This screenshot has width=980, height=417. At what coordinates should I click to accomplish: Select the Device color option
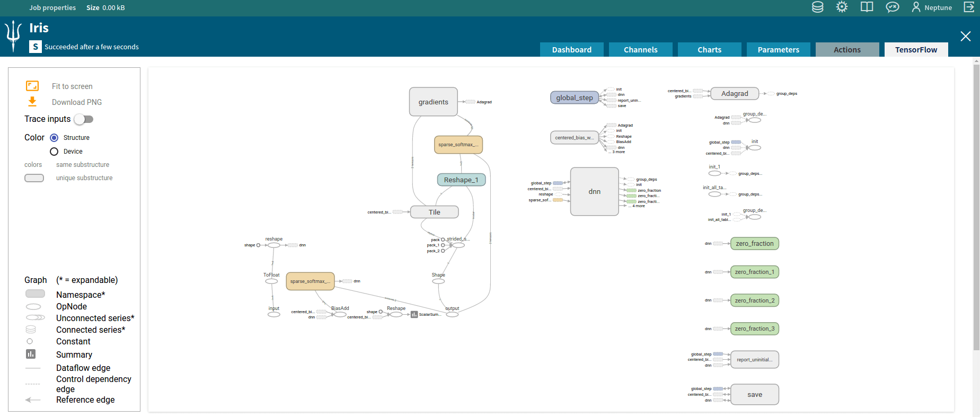[x=54, y=152]
